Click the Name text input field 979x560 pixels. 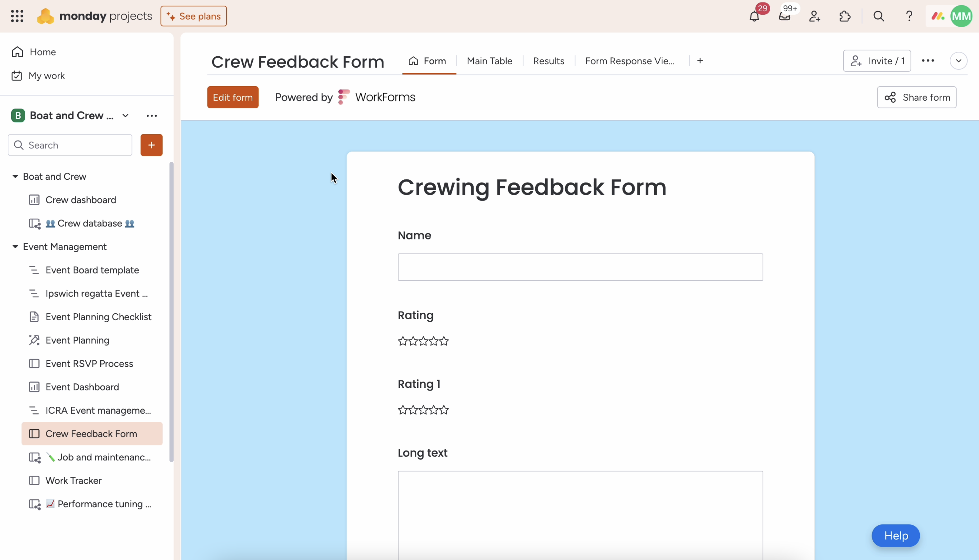tap(580, 267)
